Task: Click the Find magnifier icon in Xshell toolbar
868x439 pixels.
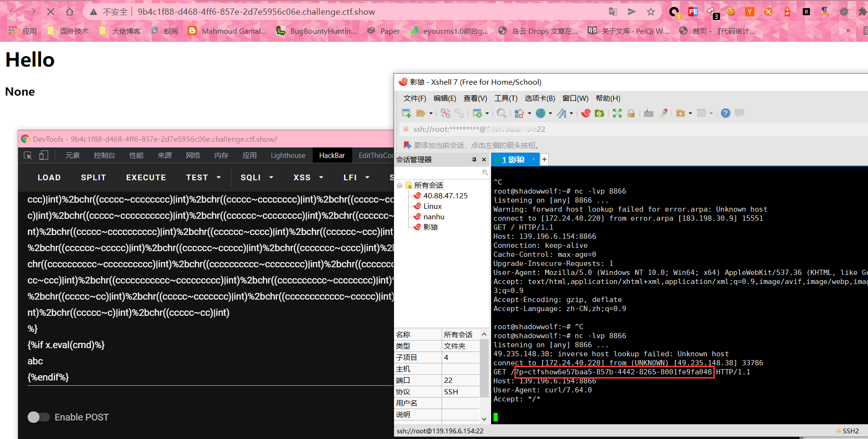Action: (502, 113)
